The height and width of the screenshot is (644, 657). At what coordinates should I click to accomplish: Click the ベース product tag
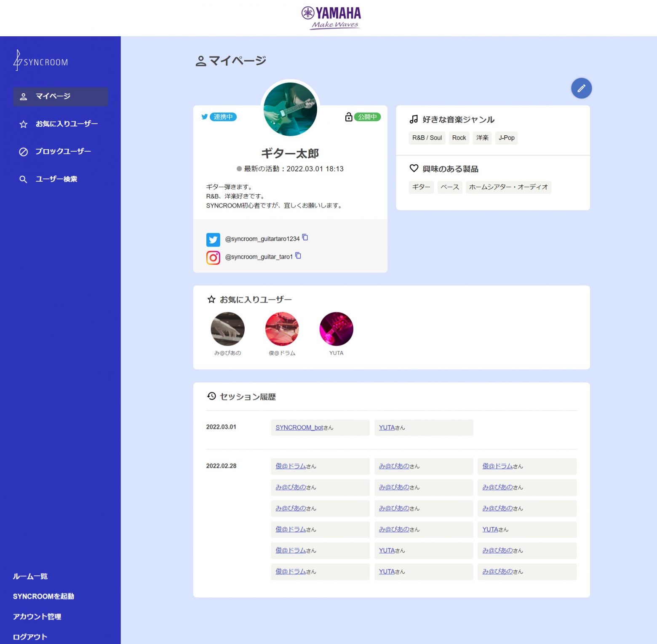point(450,187)
